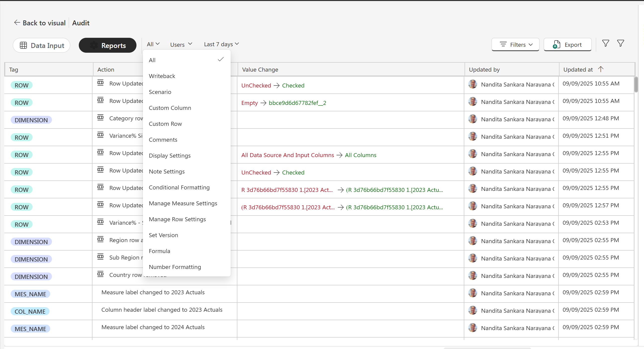This screenshot has width=644, height=349.
Task: Click the rightmost filter funnel icon
Action: 620,44
